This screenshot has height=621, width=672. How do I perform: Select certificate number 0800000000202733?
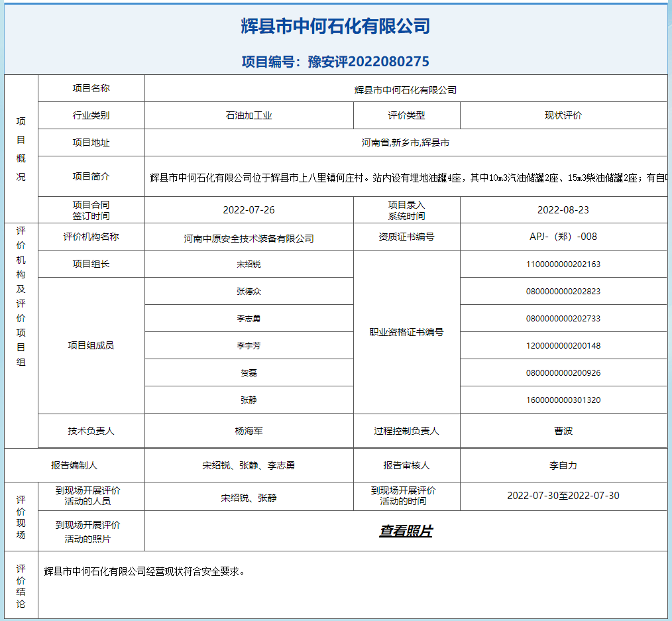(563, 318)
